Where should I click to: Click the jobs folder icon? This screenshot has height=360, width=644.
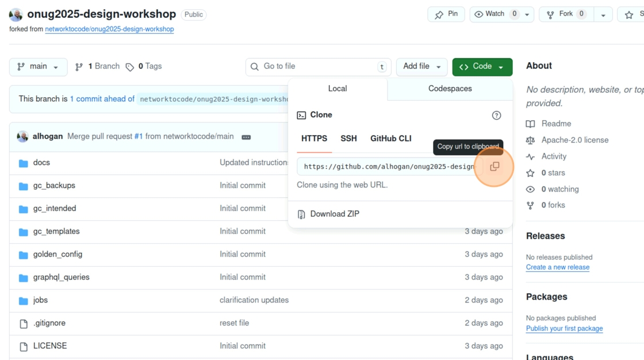click(24, 301)
